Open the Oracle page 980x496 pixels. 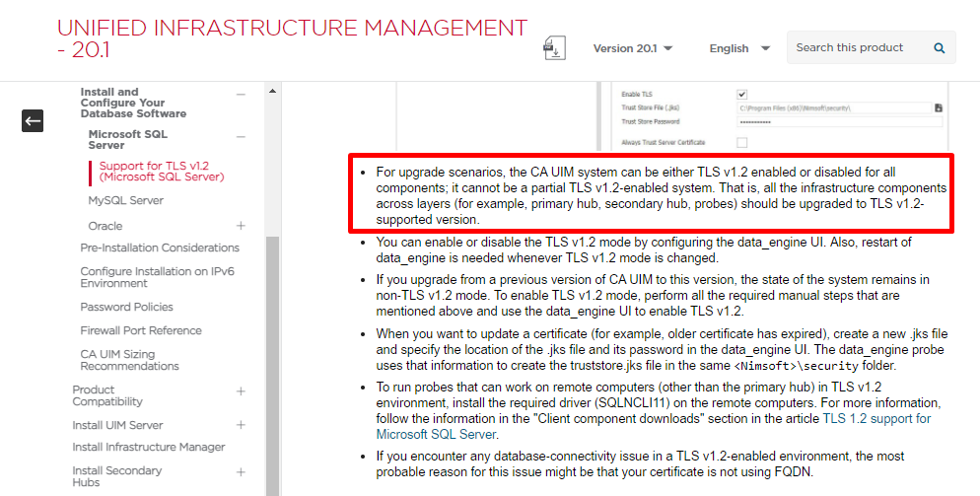coord(105,226)
